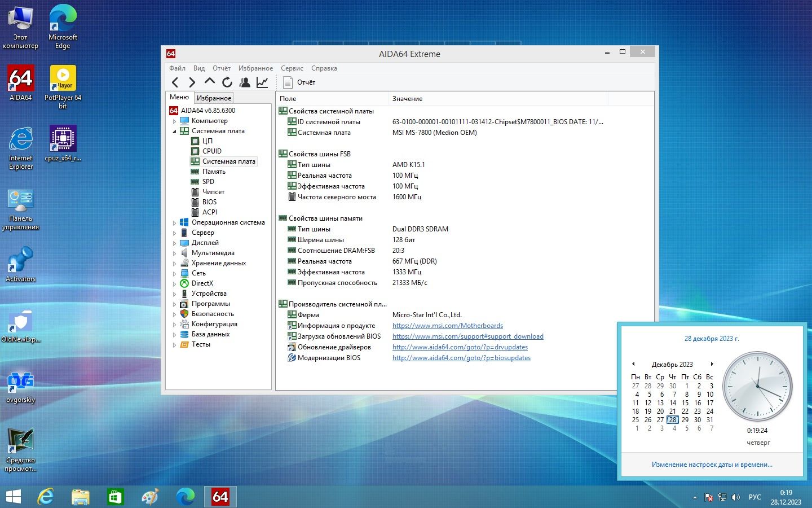The width and height of the screenshot is (812, 508).
Task: Click Изменение настроек даты и времени link
Action: click(712, 465)
